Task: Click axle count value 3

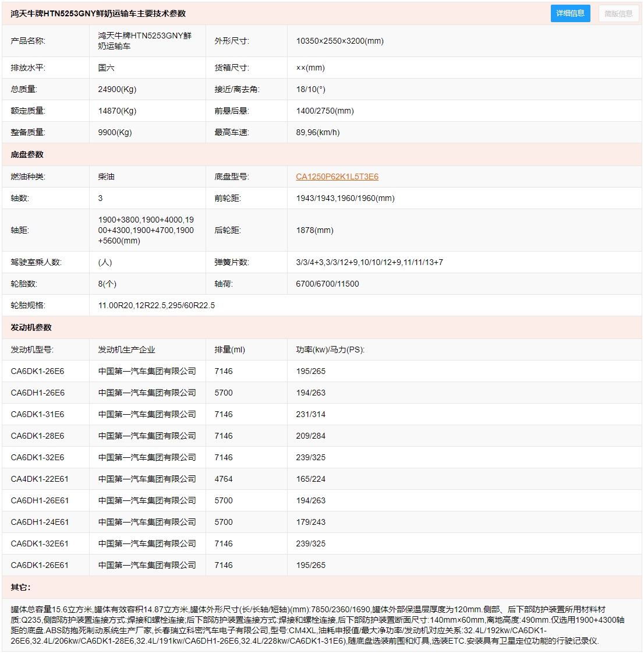Action: click(100, 198)
